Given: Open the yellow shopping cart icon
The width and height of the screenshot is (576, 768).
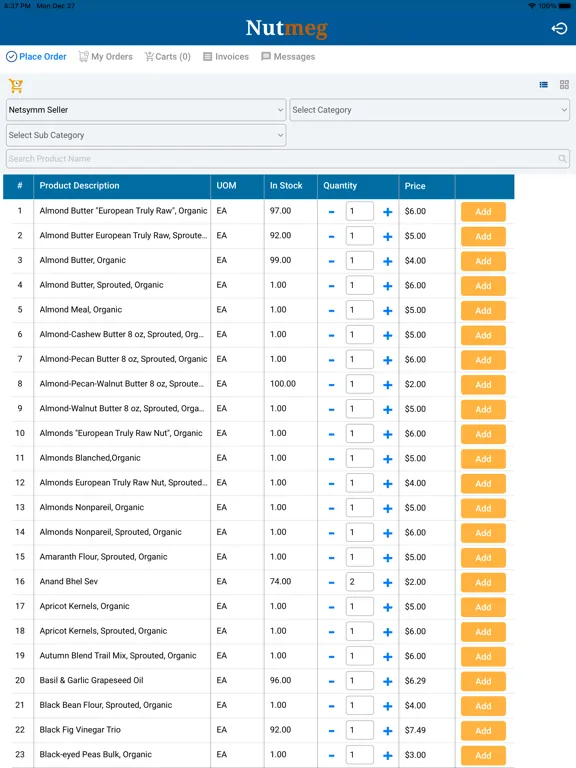Looking at the screenshot, I should pos(16,86).
